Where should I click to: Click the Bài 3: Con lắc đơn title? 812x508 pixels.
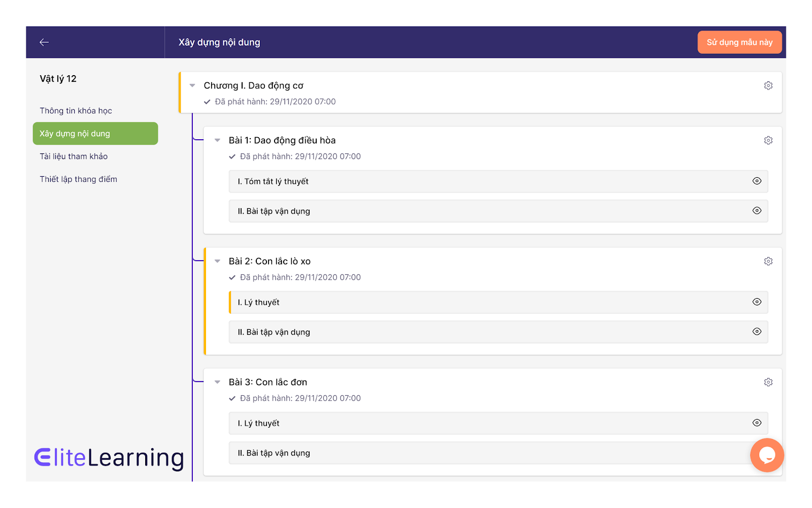point(268,382)
